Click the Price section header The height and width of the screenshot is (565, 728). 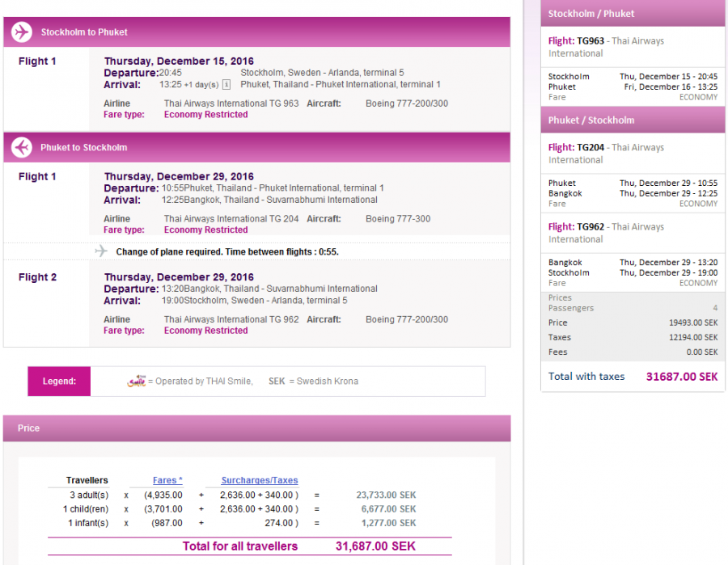click(256, 428)
